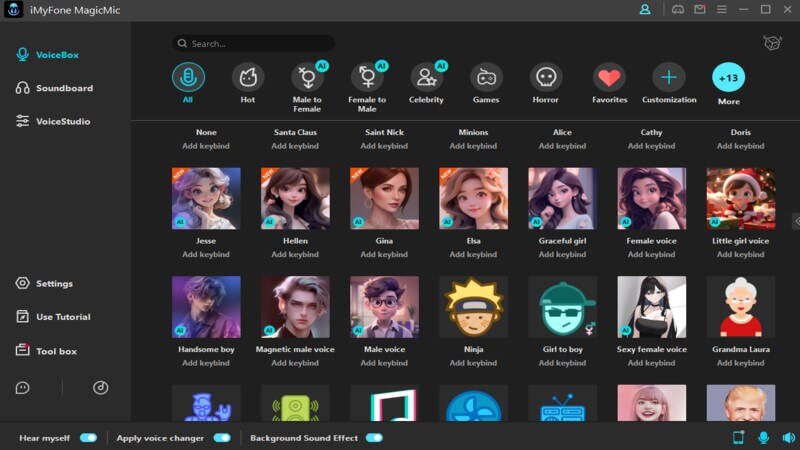800x450 pixels.
Task: Open the Games voices category
Action: click(x=486, y=77)
